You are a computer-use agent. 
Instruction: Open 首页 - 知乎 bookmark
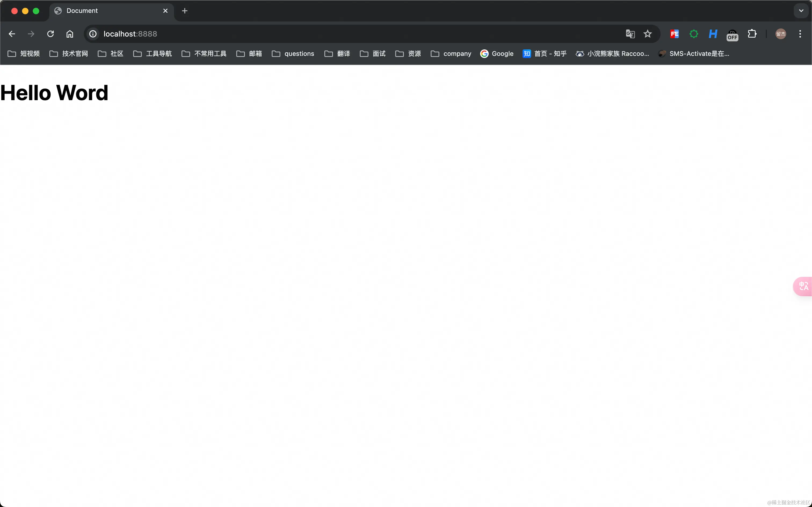545,54
